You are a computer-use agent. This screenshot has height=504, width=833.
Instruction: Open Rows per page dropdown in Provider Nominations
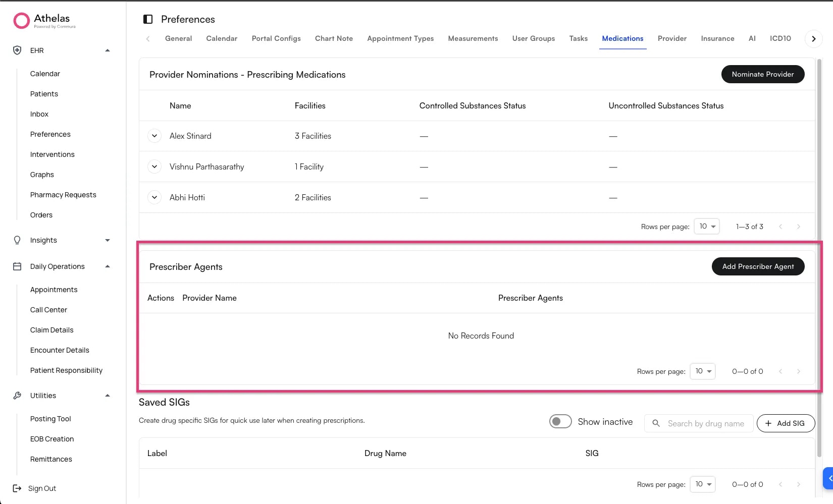707,227
